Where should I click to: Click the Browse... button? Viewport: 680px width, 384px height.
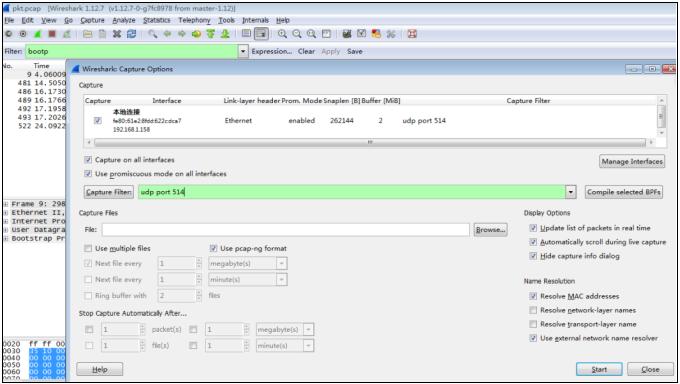(x=490, y=230)
